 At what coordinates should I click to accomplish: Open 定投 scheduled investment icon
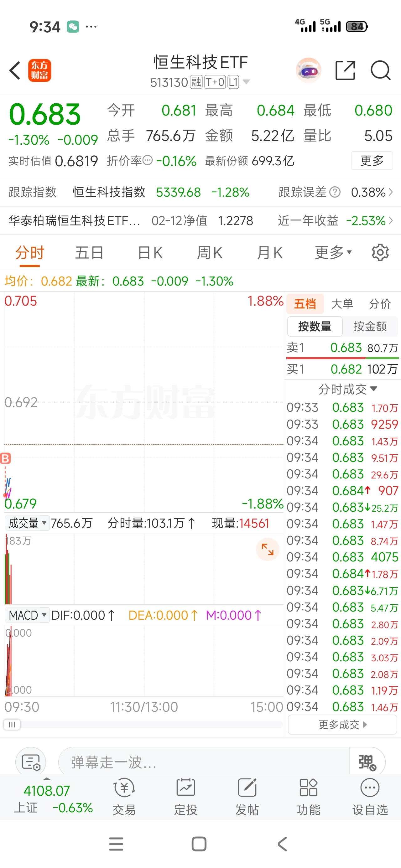(185, 797)
